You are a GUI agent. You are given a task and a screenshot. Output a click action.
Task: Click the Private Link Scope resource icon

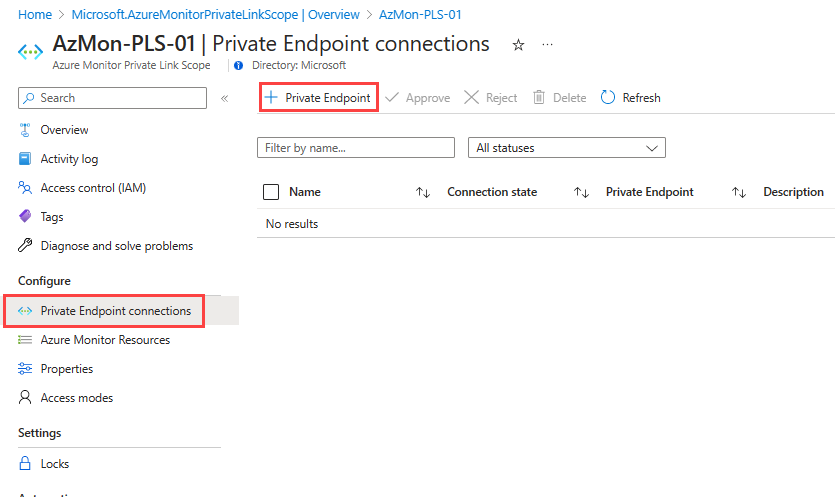coord(30,52)
